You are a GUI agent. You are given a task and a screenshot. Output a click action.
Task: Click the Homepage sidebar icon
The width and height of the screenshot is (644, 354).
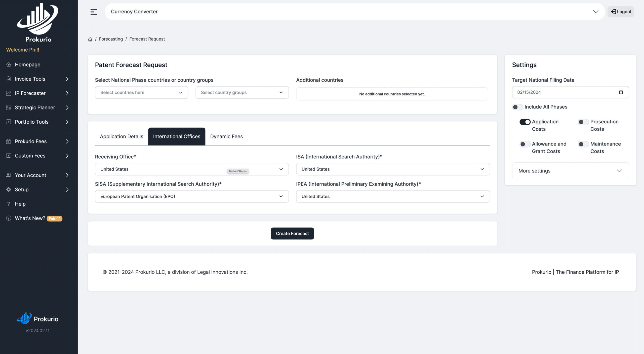click(x=9, y=64)
